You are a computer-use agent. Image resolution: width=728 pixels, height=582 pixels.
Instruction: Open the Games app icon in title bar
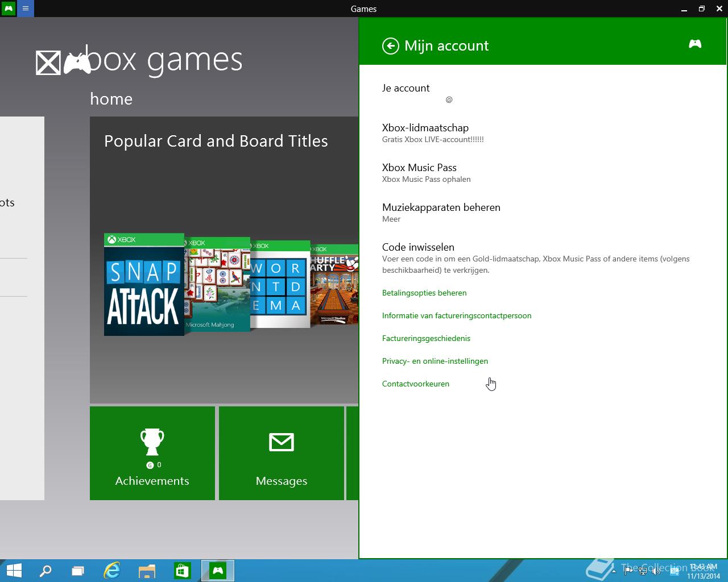click(9, 9)
